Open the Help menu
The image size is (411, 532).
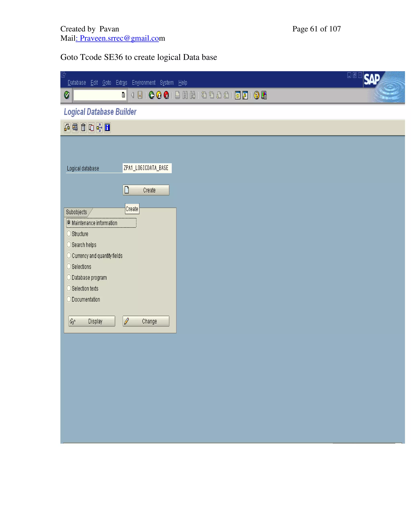click(183, 83)
